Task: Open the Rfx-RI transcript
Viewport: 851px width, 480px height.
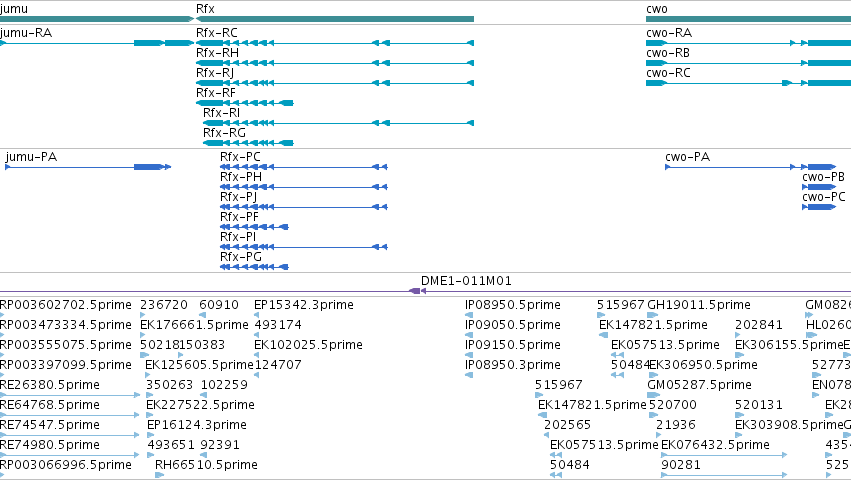Action: [x=221, y=113]
